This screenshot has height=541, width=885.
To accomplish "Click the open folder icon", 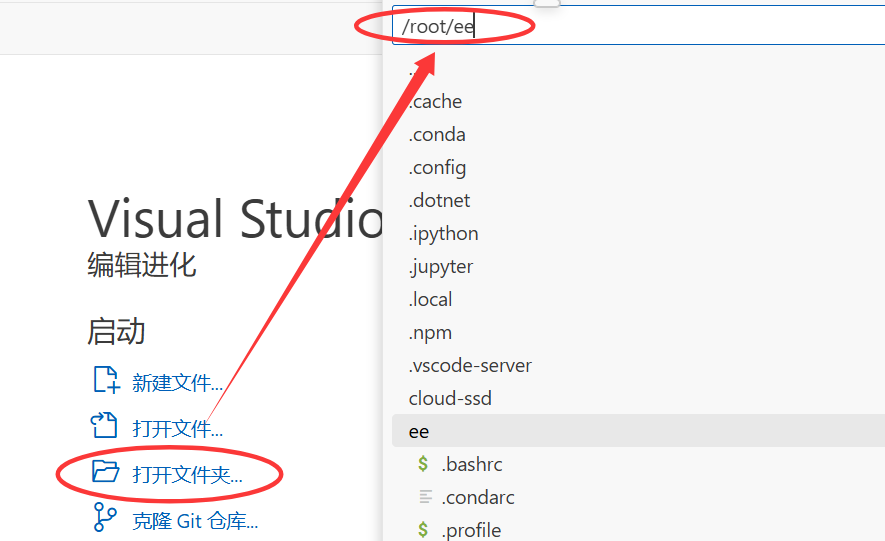I will [106, 471].
